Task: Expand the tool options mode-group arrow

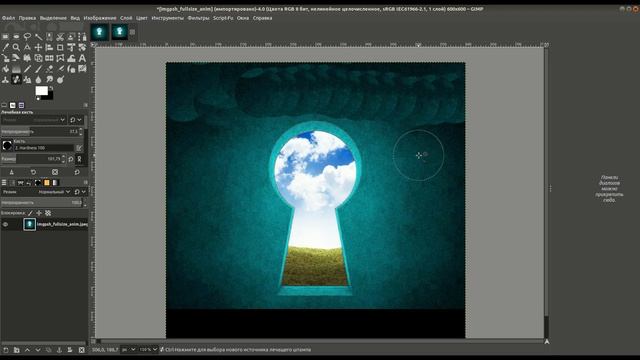Action: [80, 120]
